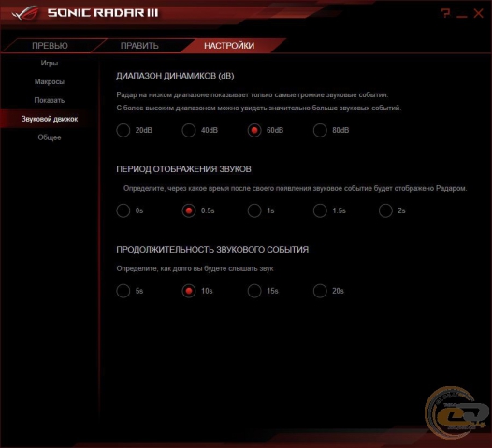Set sound display period to 0s

(x=123, y=210)
